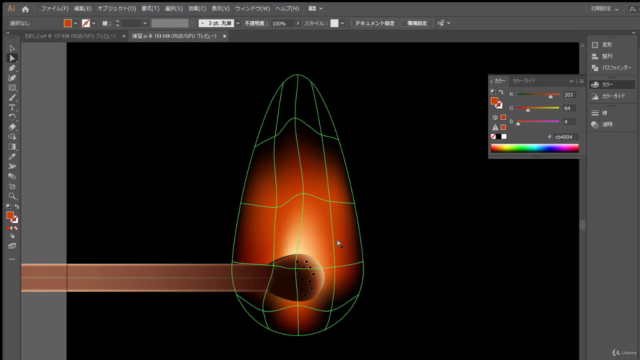Click the toolbar orange fill swatch
This screenshot has width=640, height=360.
pyautogui.click(x=10, y=216)
